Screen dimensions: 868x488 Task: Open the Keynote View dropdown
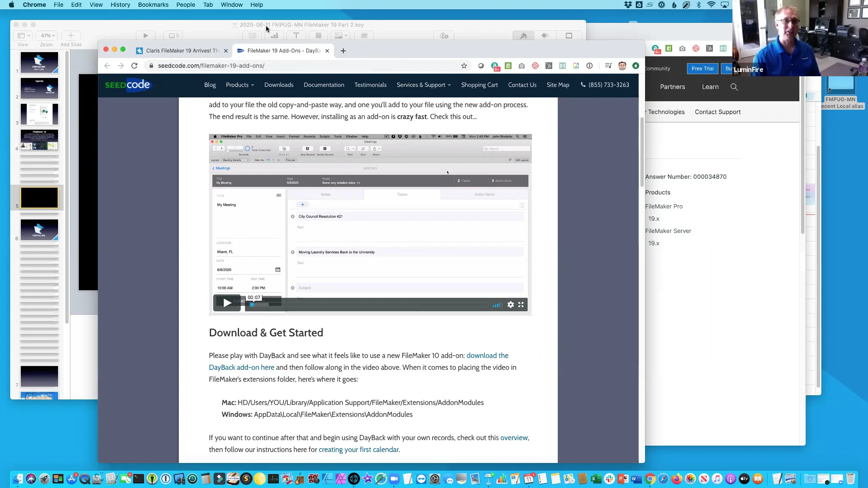22,36
